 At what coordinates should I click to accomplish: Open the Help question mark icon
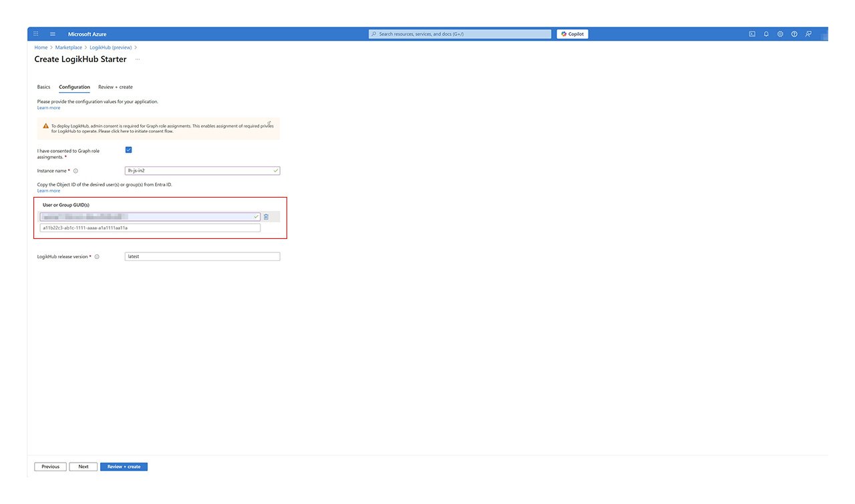794,34
